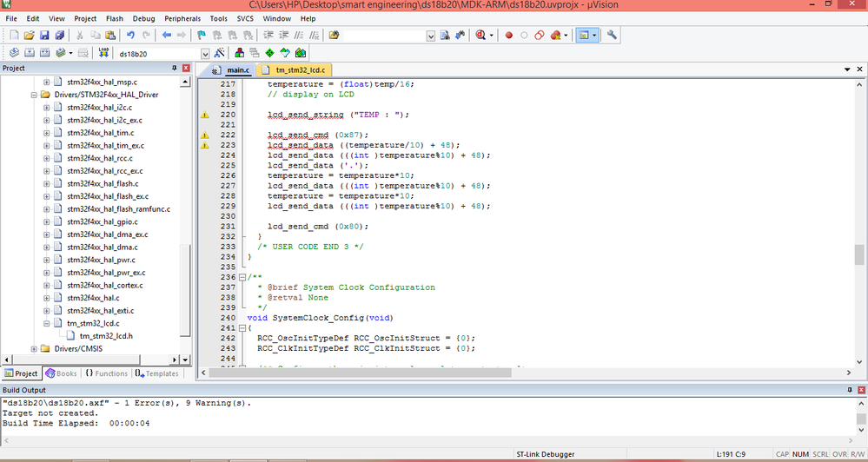
Task: Fold the comment block at line 236
Action: [242, 277]
